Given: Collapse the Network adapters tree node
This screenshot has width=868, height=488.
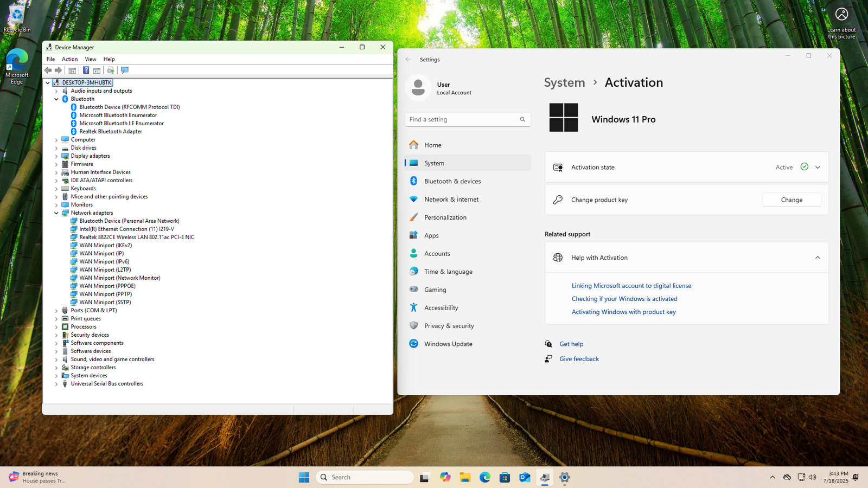Looking at the screenshot, I should (56, 213).
